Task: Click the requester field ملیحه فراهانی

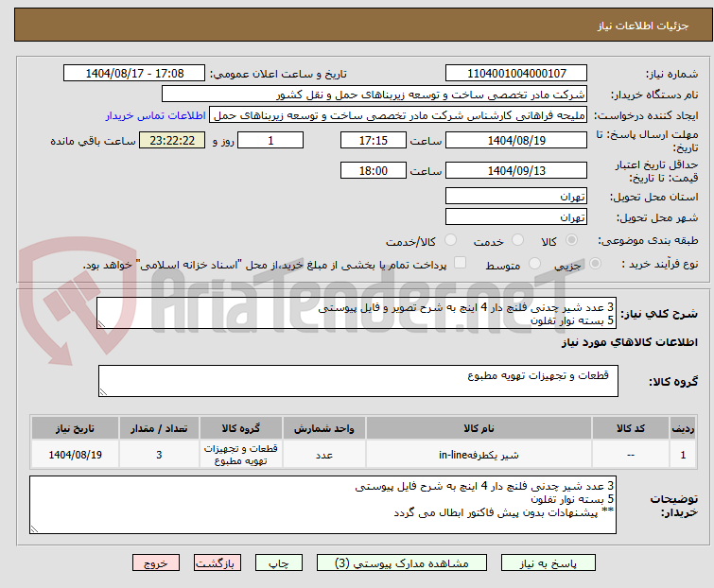Action: point(398,115)
